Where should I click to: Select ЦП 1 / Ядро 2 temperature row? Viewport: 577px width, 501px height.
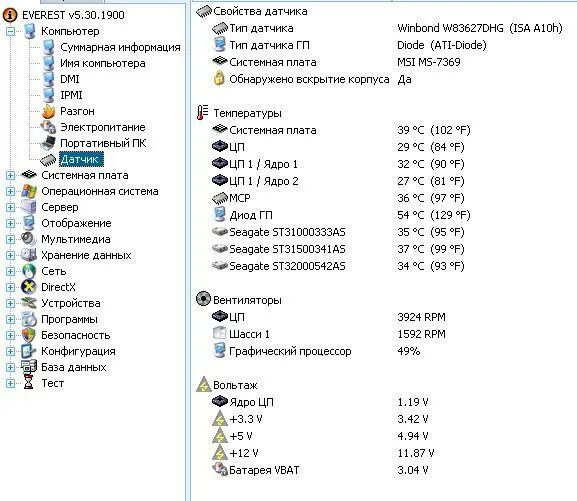(x=263, y=181)
